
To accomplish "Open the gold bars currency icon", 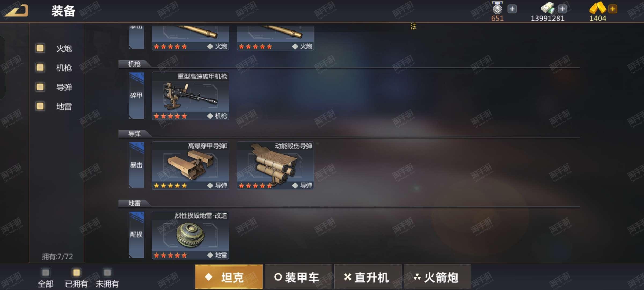I will click(597, 8).
